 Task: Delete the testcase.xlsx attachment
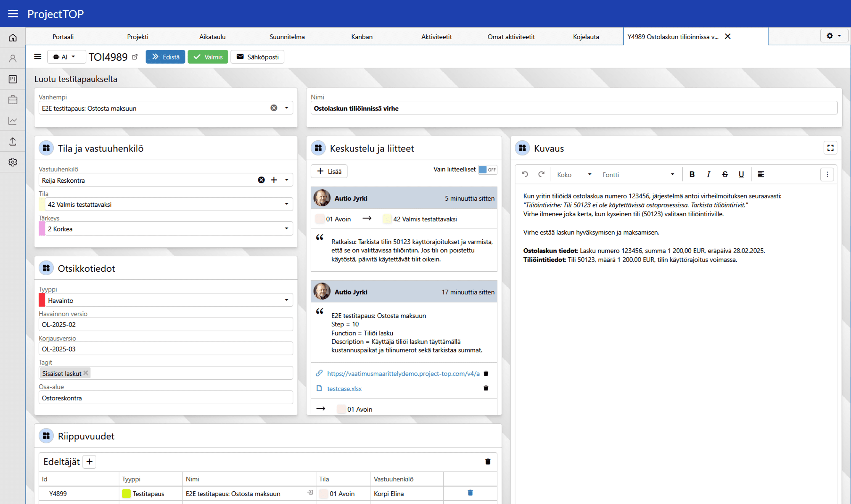point(486,388)
